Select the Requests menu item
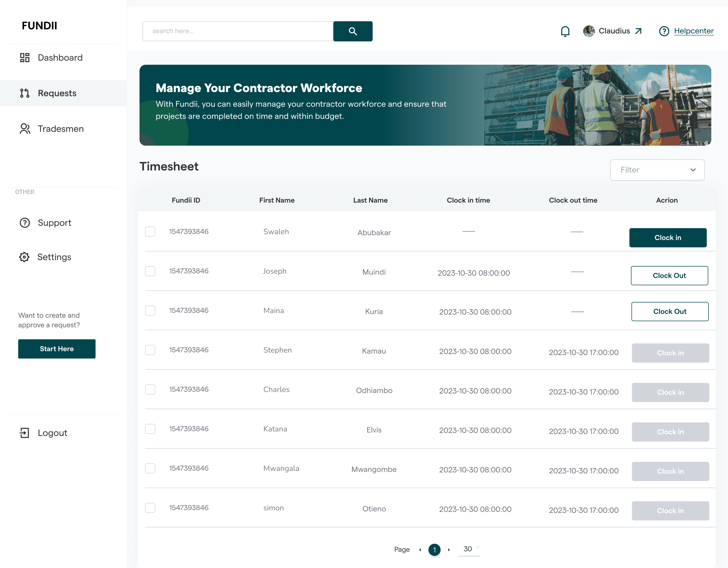Image resolution: width=728 pixels, height=568 pixels. (x=63, y=93)
